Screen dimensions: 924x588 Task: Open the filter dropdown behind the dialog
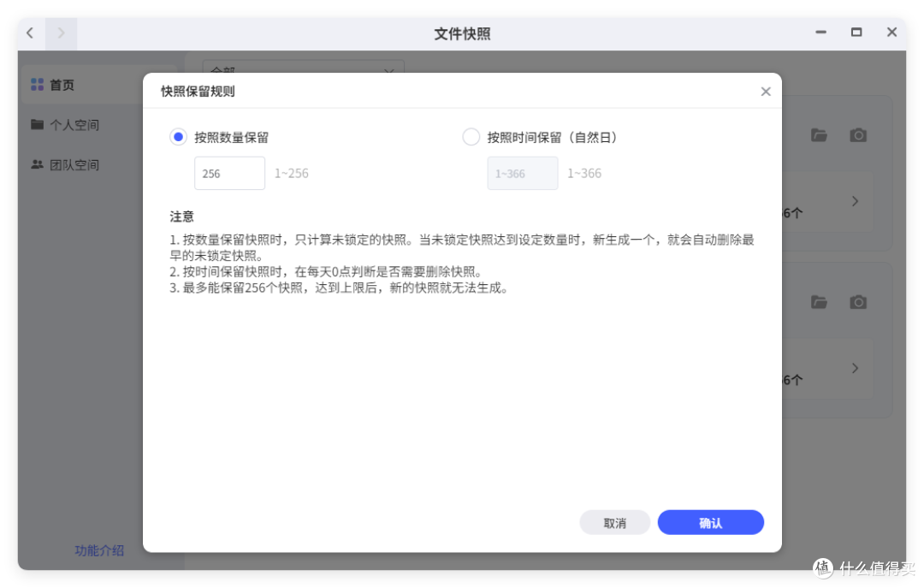(304, 67)
